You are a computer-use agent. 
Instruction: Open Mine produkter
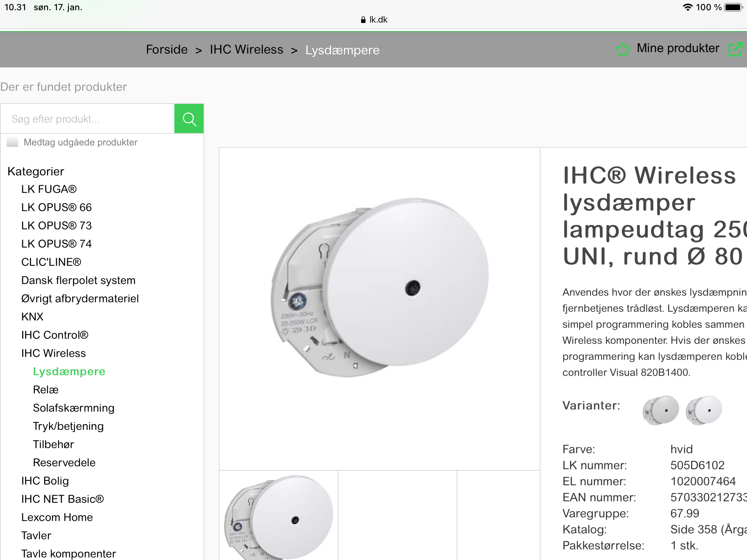coord(678,48)
